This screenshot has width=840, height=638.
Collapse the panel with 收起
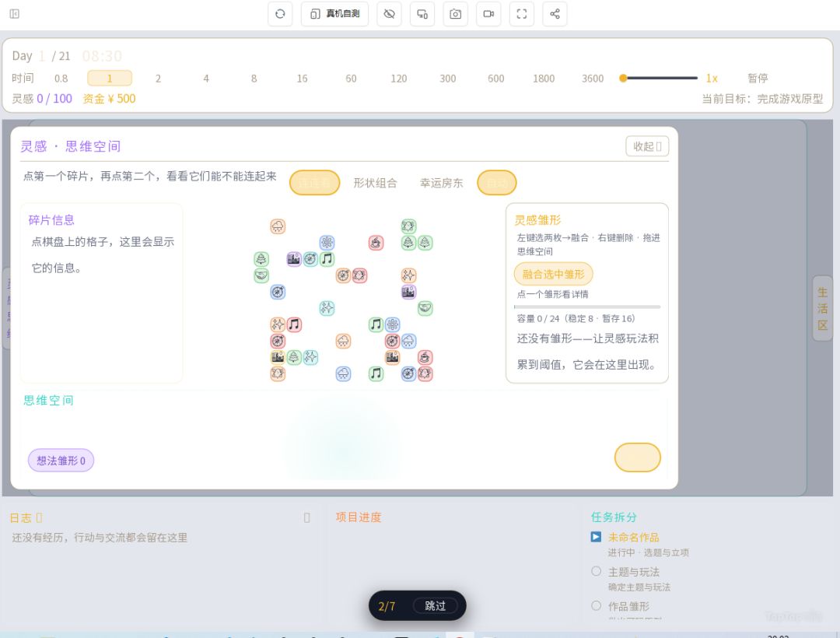click(647, 146)
